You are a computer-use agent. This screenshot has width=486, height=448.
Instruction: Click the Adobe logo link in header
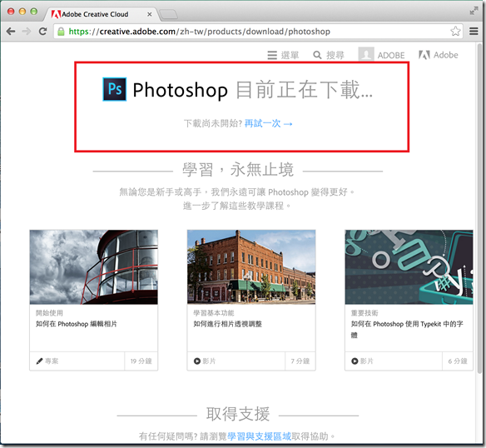438,55
